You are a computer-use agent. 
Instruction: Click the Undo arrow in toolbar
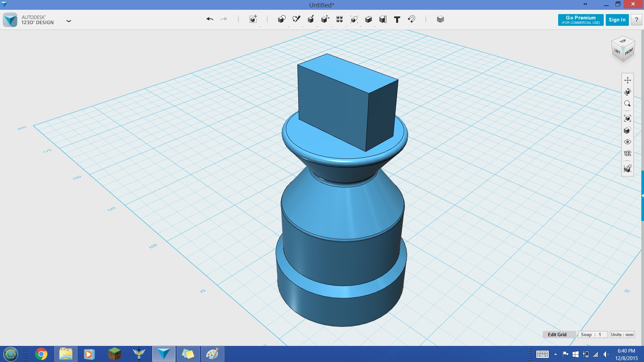tap(209, 19)
